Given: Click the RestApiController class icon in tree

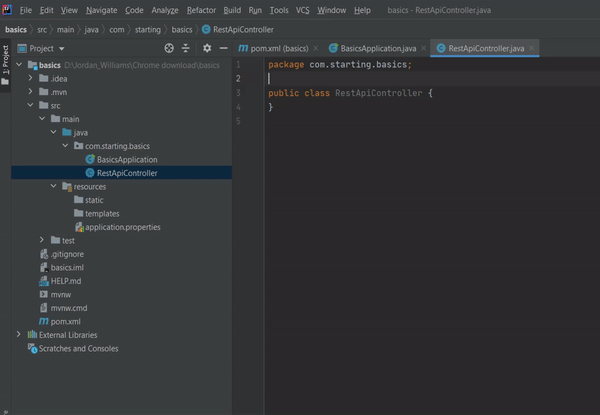Looking at the screenshot, I should point(90,173).
